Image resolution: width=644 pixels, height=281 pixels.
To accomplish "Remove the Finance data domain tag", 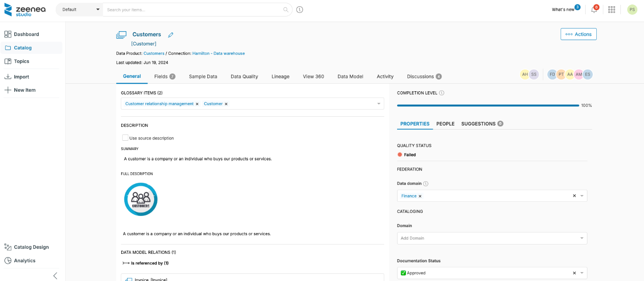I will coord(420,196).
